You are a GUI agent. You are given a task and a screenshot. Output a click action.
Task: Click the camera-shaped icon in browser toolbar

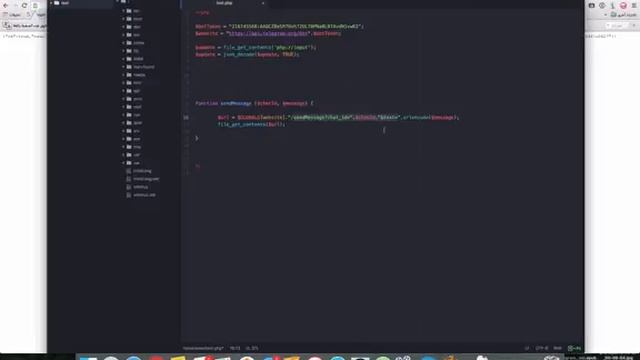click(591, 5)
